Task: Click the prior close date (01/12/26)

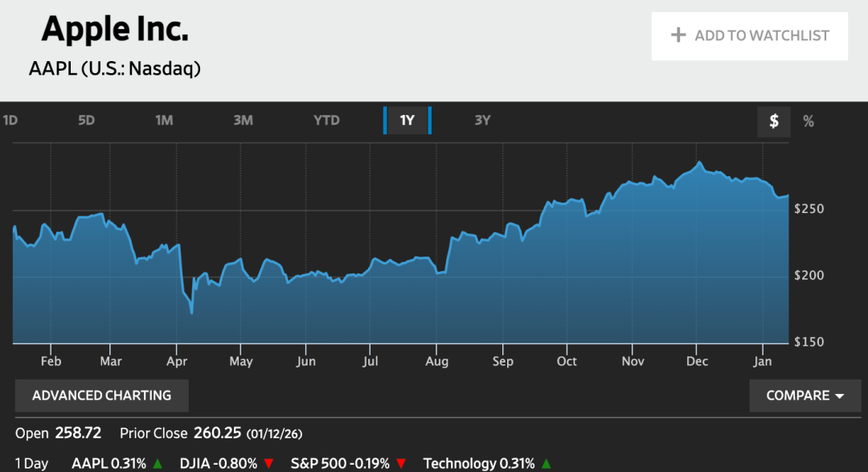Action: pyautogui.click(x=275, y=433)
